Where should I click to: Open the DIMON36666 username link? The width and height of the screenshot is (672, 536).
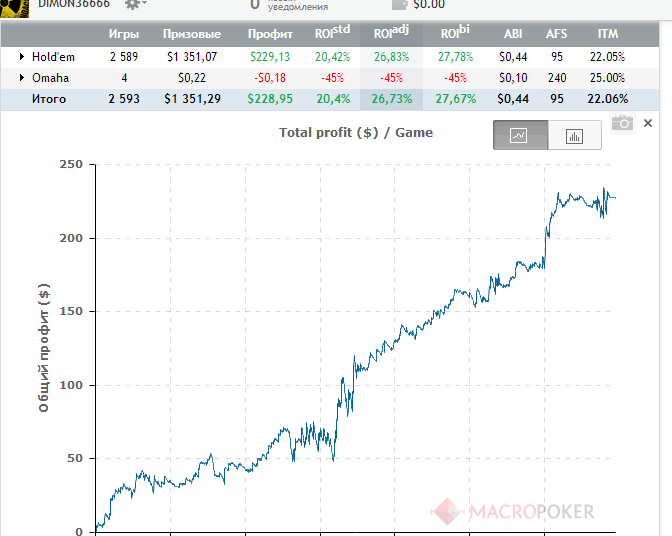pyautogui.click(x=74, y=4)
